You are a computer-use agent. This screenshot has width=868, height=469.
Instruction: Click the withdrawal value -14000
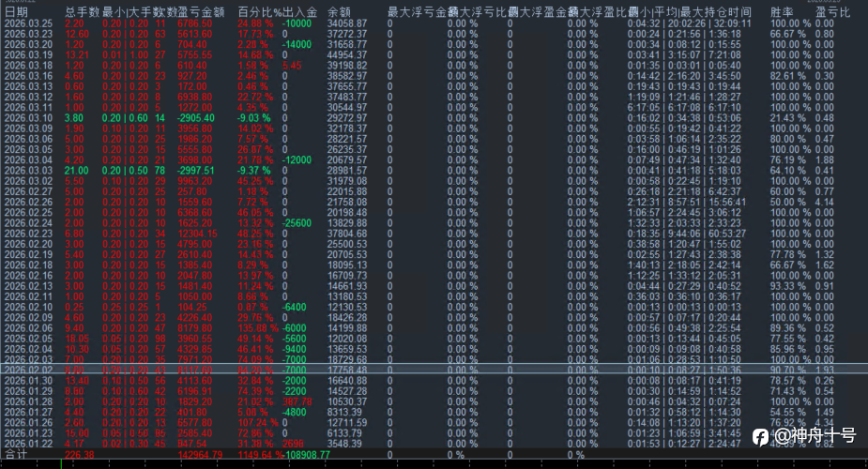[297, 45]
